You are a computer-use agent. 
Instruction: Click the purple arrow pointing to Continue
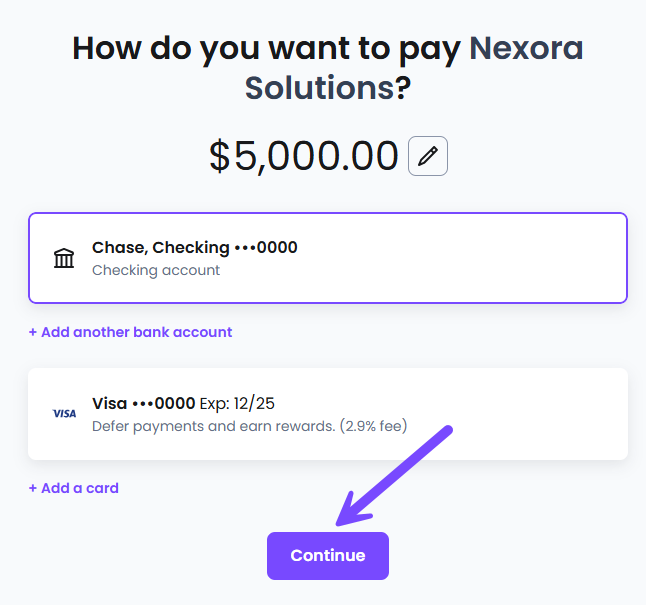coord(393,475)
